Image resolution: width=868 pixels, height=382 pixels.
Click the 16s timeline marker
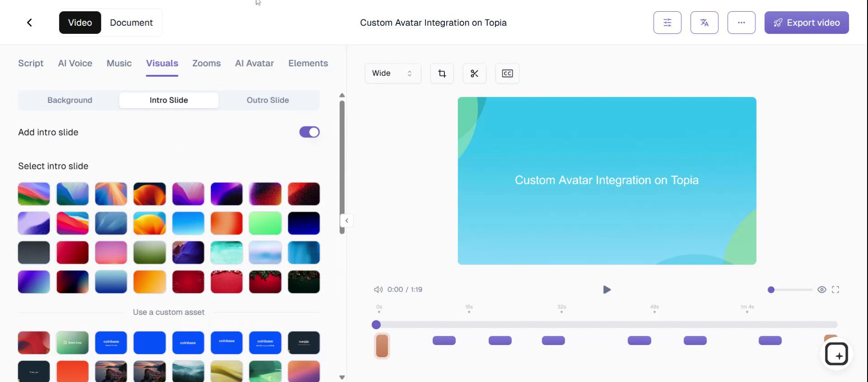469,308
